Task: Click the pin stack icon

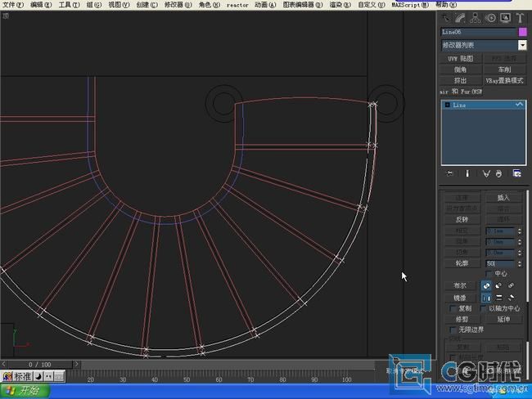Action: 449,174
